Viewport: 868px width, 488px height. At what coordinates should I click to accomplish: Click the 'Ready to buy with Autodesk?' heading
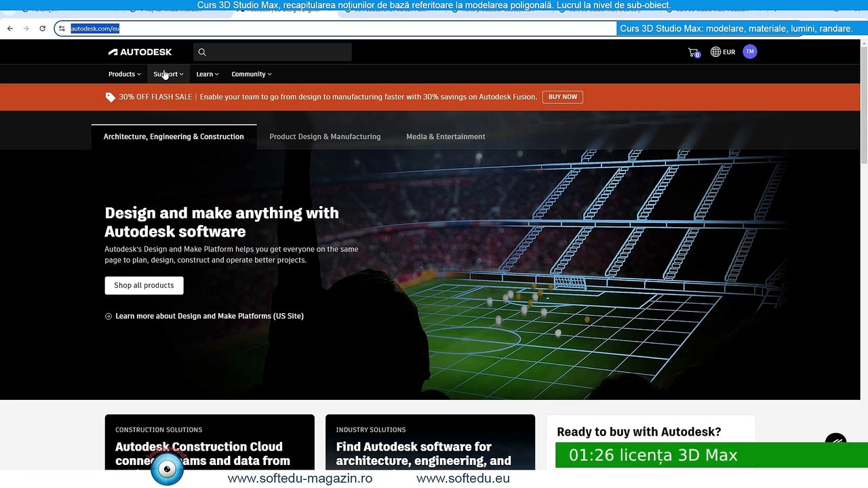coord(639,432)
